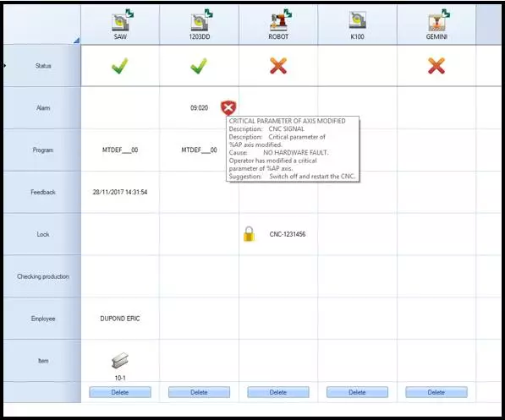Screen dimensions: 505x420
Task: Delete the GEMINI column entry
Action: pos(436,392)
